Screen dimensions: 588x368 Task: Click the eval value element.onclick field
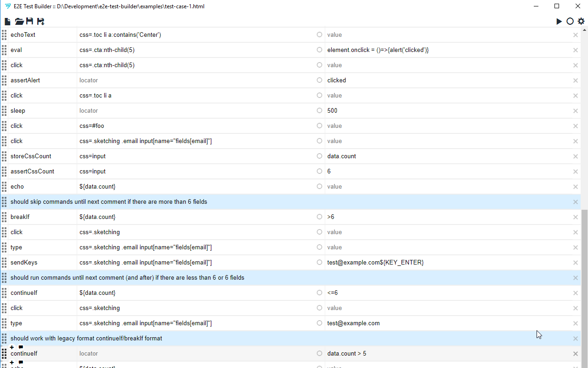click(448, 50)
